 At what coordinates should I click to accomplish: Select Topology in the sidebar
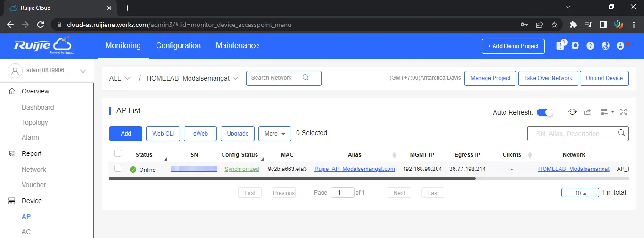[x=35, y=122]
